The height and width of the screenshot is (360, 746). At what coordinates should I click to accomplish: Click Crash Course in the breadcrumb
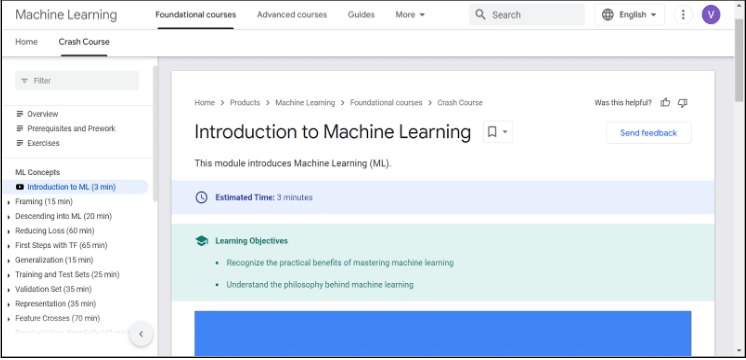tap(460, 103)
